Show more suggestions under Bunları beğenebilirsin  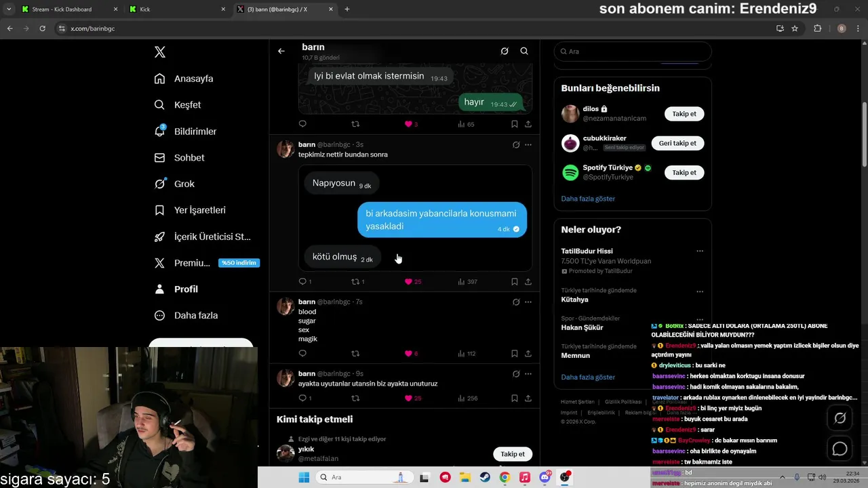pyautogui.click(x=588, y=199)
